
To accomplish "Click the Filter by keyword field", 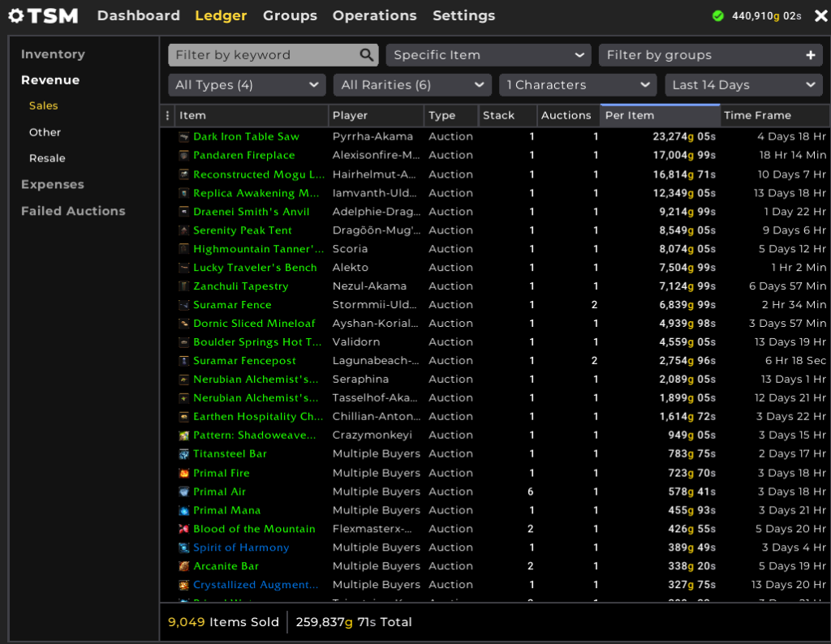I will pos(268,55).
